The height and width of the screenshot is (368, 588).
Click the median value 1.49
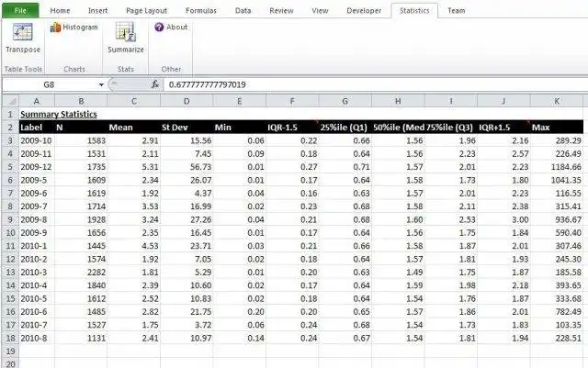click(x=398, y=273)
